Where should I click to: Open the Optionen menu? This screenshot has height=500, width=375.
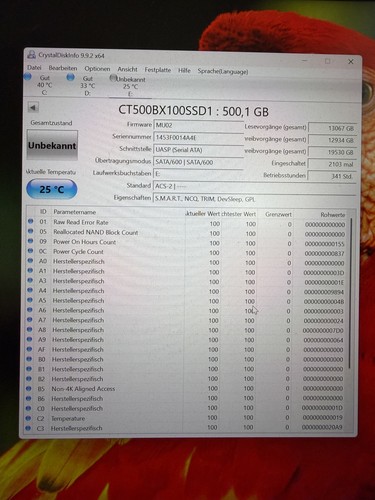(97, 69)
